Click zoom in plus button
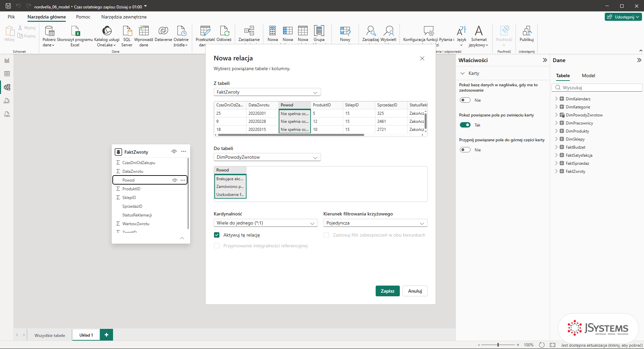Viewport: 644px width, 349px height. coord(518,345)
